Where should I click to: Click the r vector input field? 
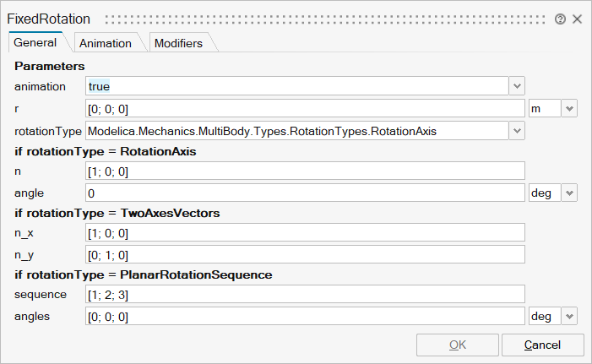[x=305, y=109]
